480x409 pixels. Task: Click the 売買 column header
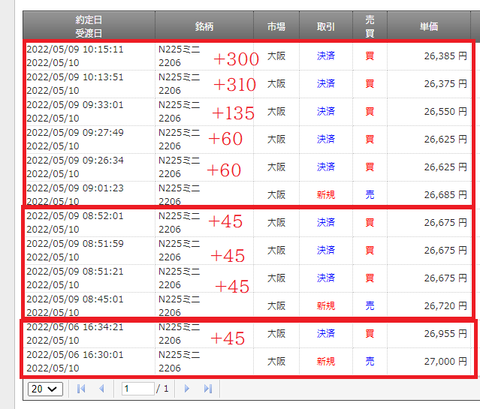point(370,26)
